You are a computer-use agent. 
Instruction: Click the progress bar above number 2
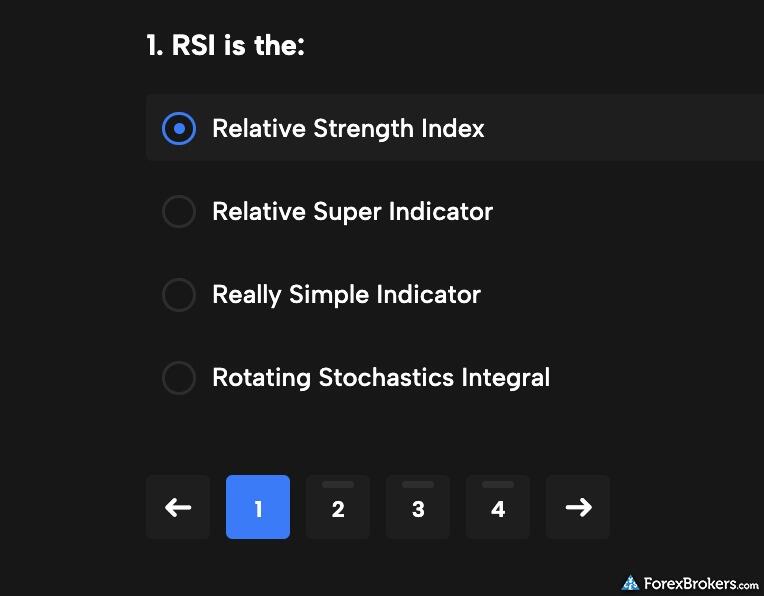pyautogui.click(x=338, y=485)
